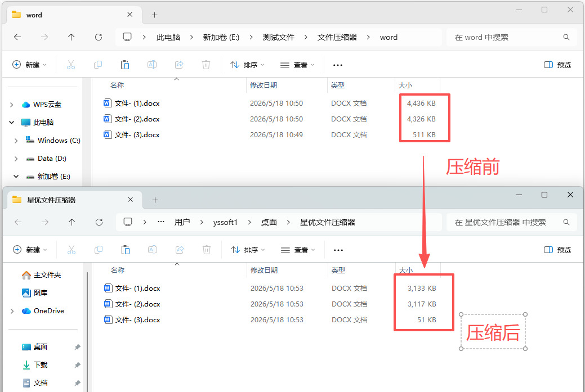
Task: Click 用户 breadcrumb in address bar
Action: tap(182, 222)
